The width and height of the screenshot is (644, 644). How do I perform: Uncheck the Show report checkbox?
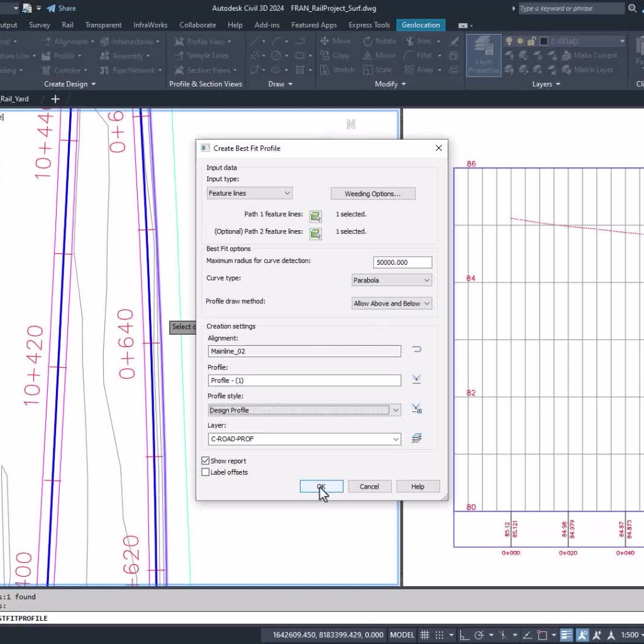pyautogui.click(x=205, y=460)
